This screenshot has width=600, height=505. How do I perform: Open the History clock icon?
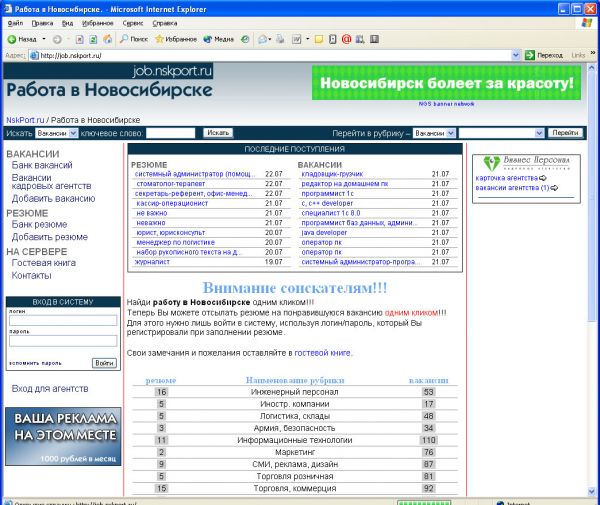coord(245,39)
